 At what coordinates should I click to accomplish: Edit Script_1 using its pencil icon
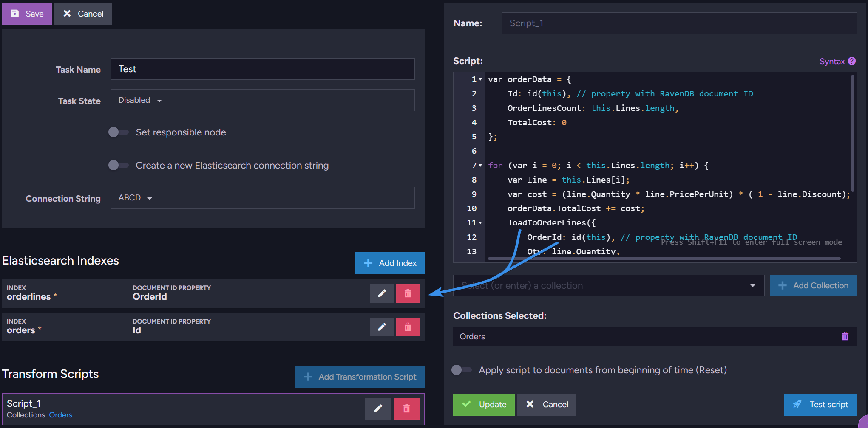[378, 408]
